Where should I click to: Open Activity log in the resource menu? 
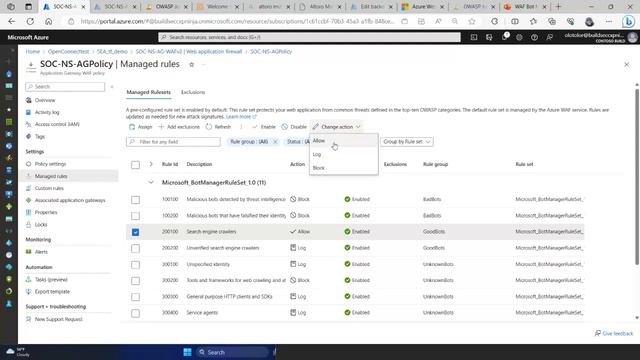click(47, 112)
